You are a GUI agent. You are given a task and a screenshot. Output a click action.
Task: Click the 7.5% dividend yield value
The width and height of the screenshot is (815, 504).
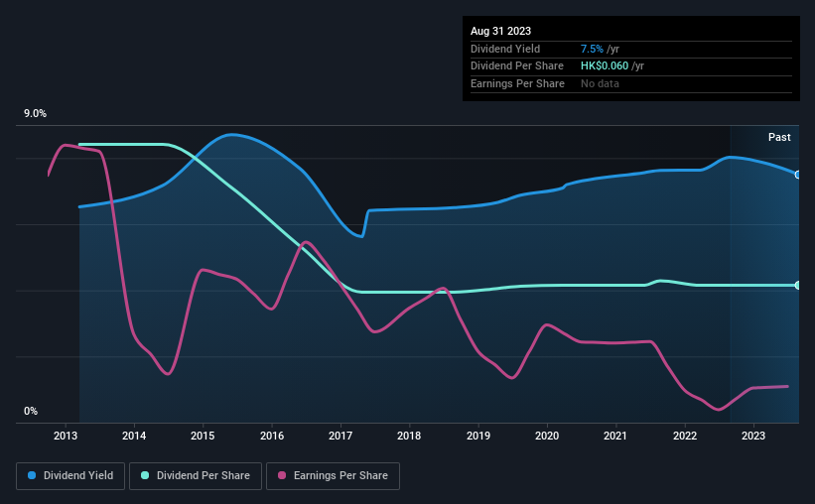coord(592,49)
